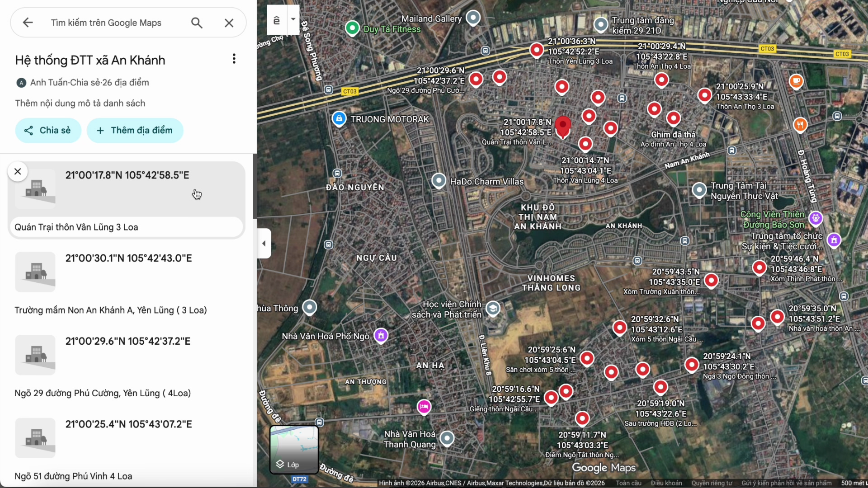Viewport: 868px width, 488px height.
Task: Clear the search box with the X icon
Action: tap(229, 23)
